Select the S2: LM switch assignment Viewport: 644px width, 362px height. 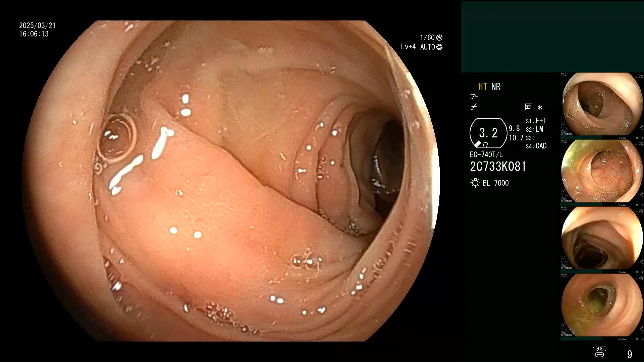point(534,129)
